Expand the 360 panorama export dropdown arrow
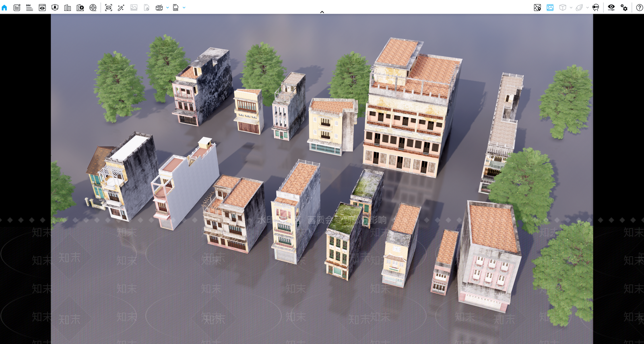This screenshot has width=644, height=344. click(168, 8)
